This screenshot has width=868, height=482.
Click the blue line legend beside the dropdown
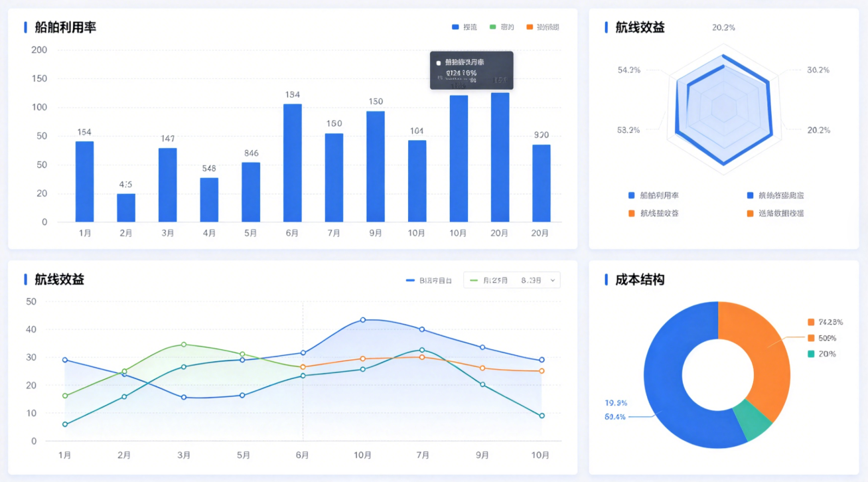(429, 281)
